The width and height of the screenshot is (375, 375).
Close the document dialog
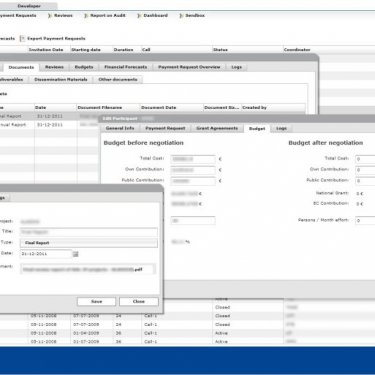click(x=139, y=302)
